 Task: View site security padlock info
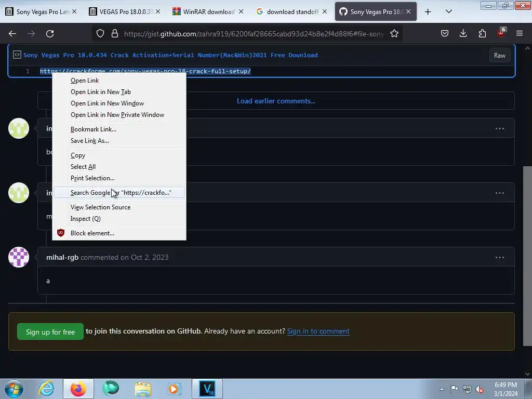pos(115,34)
